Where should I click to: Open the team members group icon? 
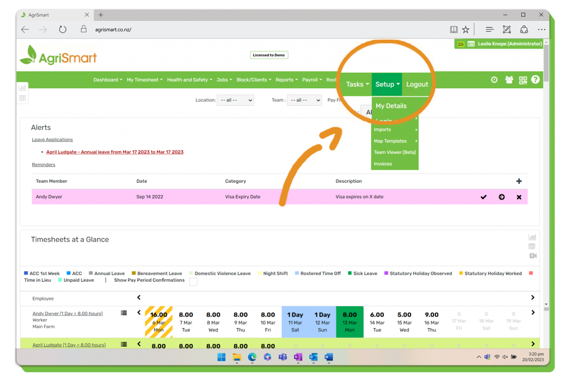509,80
